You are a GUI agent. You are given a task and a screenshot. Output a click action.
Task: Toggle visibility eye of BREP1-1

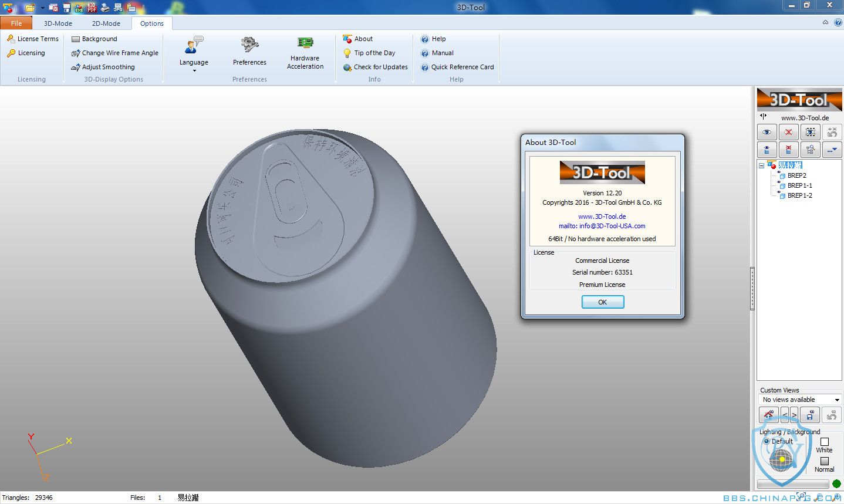tap(779, 182)
